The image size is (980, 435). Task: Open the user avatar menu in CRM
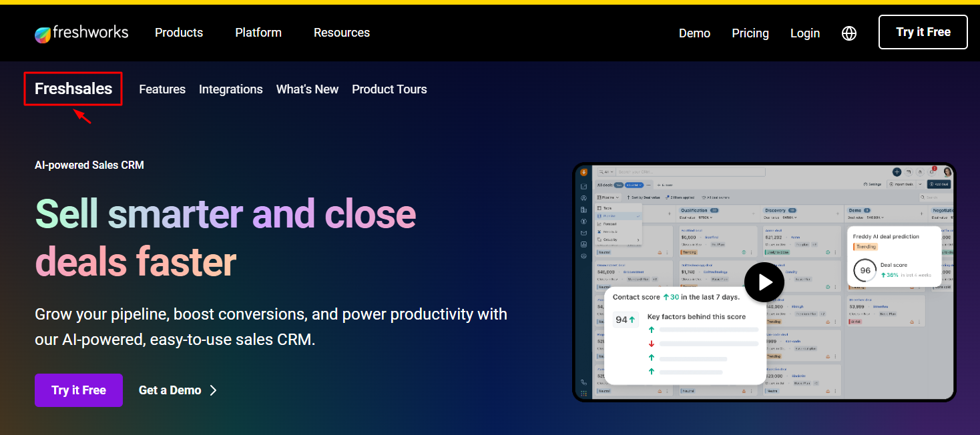947,171
